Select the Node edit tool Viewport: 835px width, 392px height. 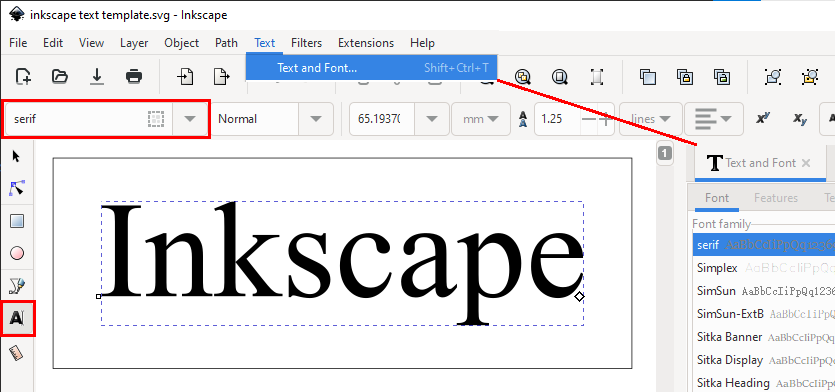tap(17, 188)
